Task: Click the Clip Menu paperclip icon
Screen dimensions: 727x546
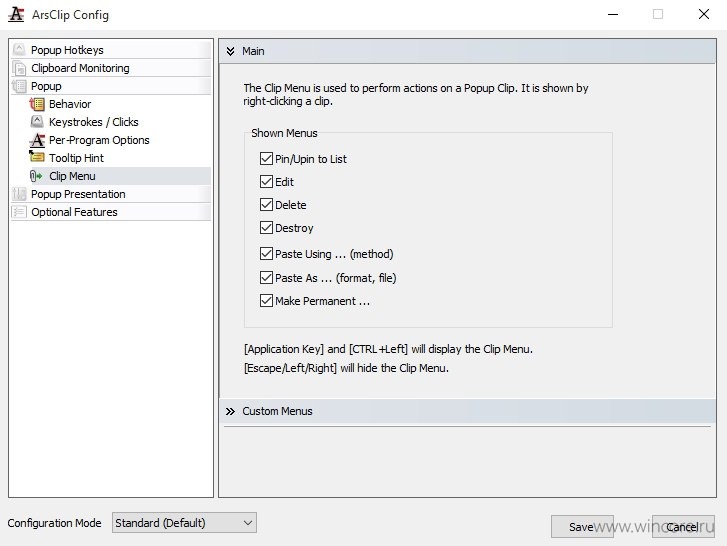Action: pos(36,176)
